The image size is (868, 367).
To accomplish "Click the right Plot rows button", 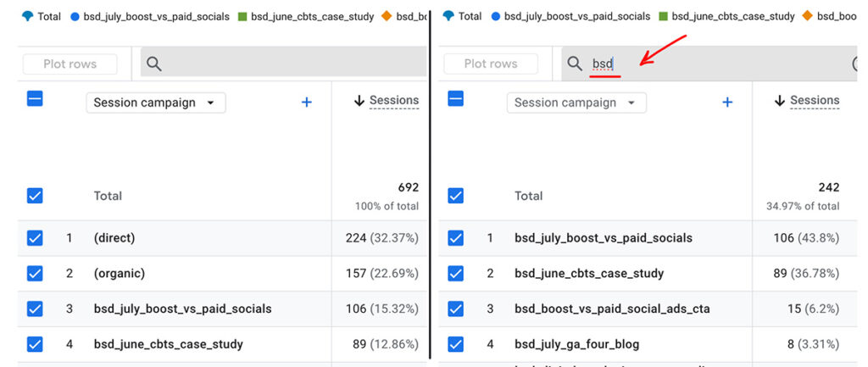I will [491, 64].
